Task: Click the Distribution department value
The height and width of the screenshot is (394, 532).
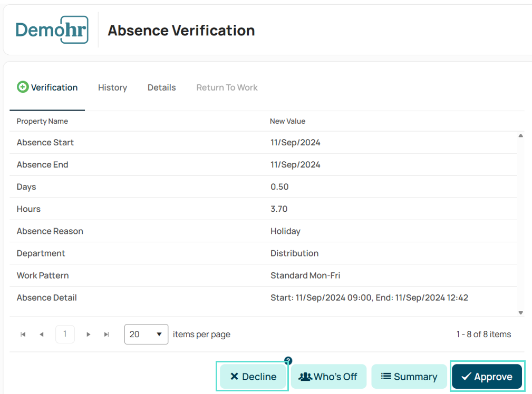Action: (295, 253)
